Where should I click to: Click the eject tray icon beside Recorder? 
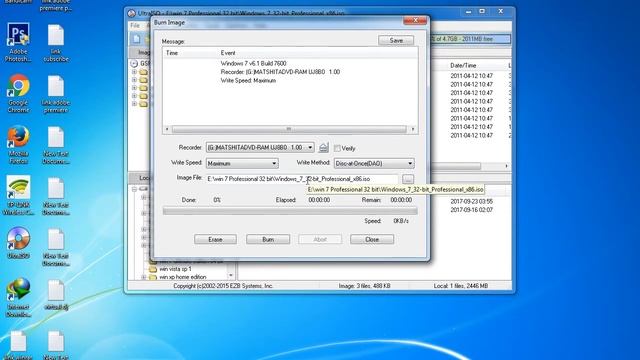[323, 147]
